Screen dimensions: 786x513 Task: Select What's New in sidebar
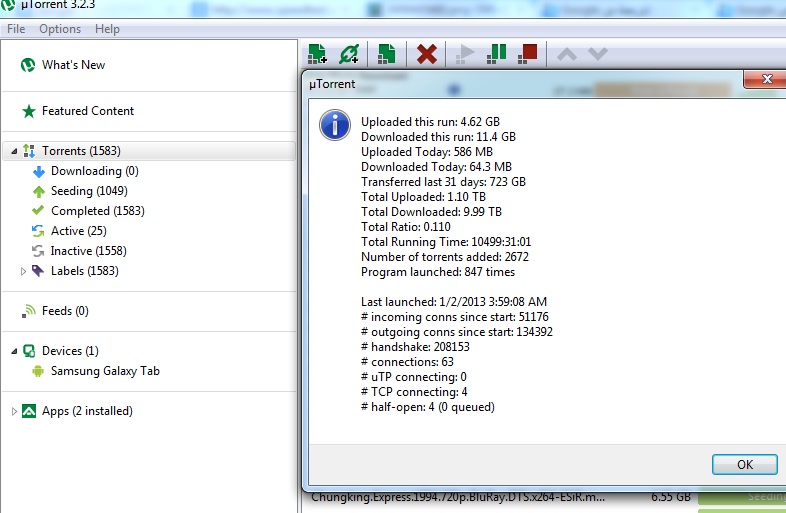click(x=73, y=65)
